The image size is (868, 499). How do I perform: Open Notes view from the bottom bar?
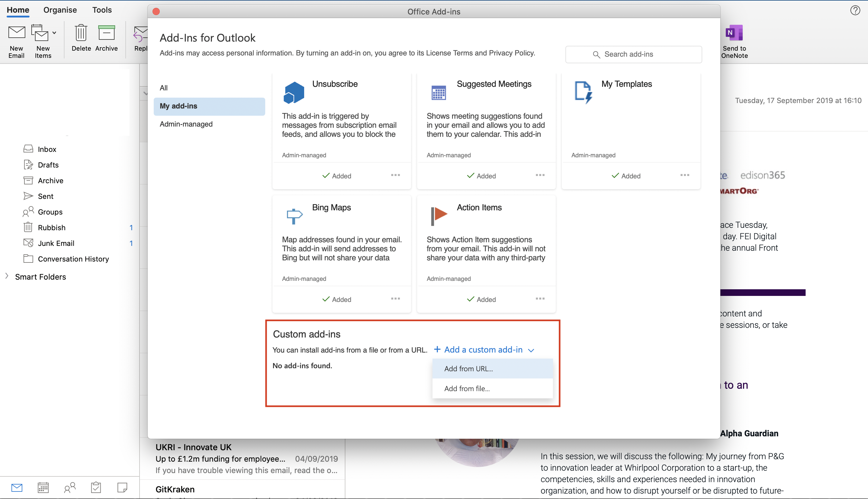click(122, 487)
